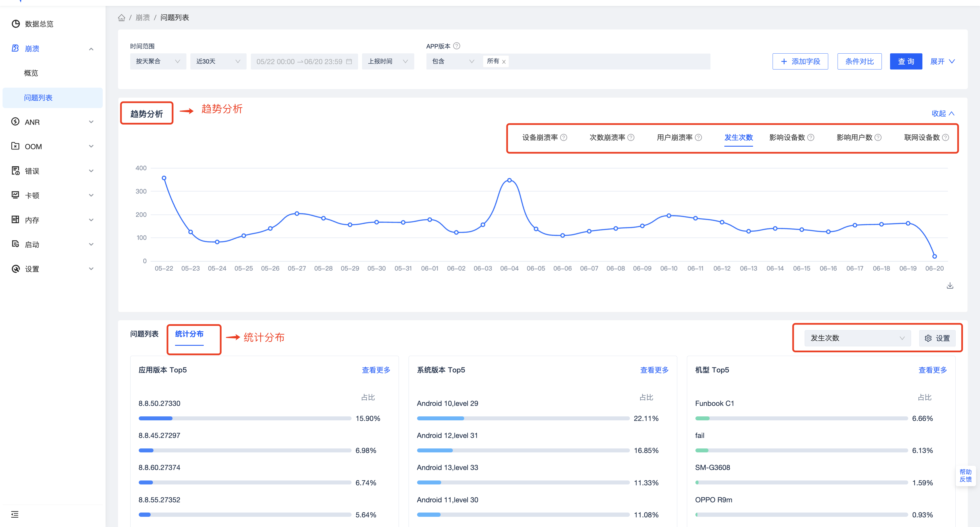Click the help icon beside 影响用户数
The height and width of the screenshot is (527, 980).
click(878, 138)
